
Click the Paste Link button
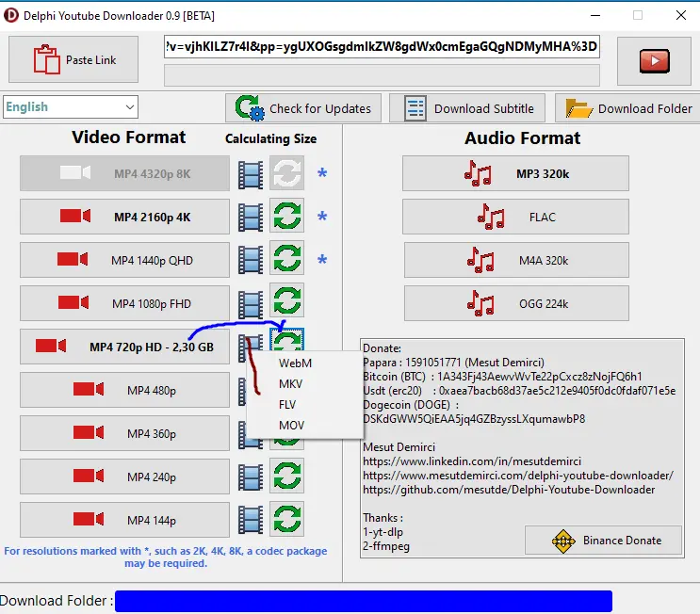pyautogui.click(x=73, y=59)
